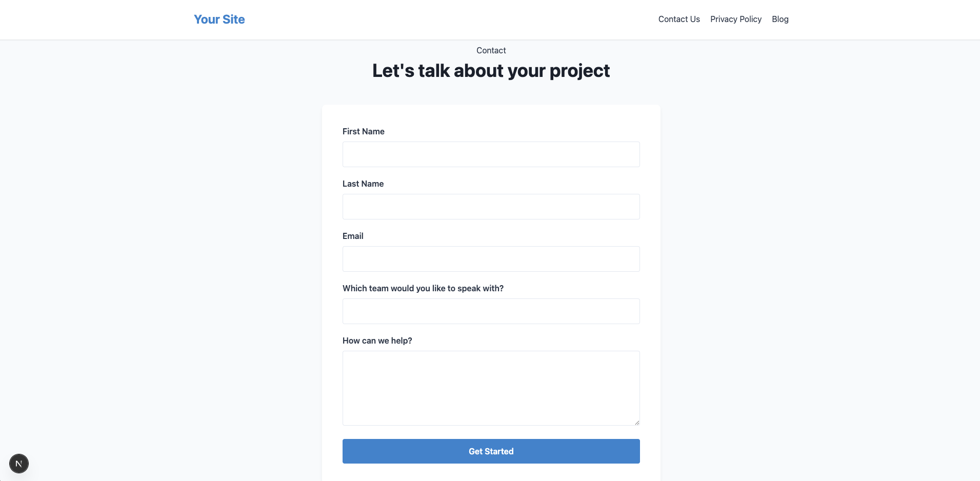
Task: Click the Contact subtitle text
Action: (491, 50)
